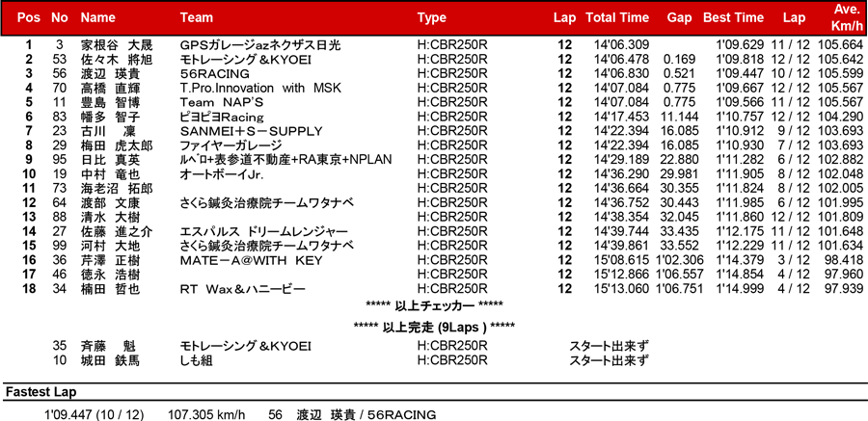
Task: Click total time 14'38.354
Action: [619, 217]
